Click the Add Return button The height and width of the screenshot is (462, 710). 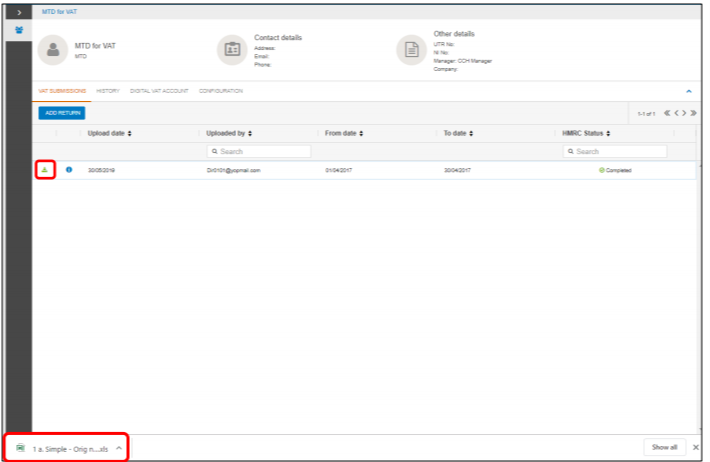tap(62, 113)
